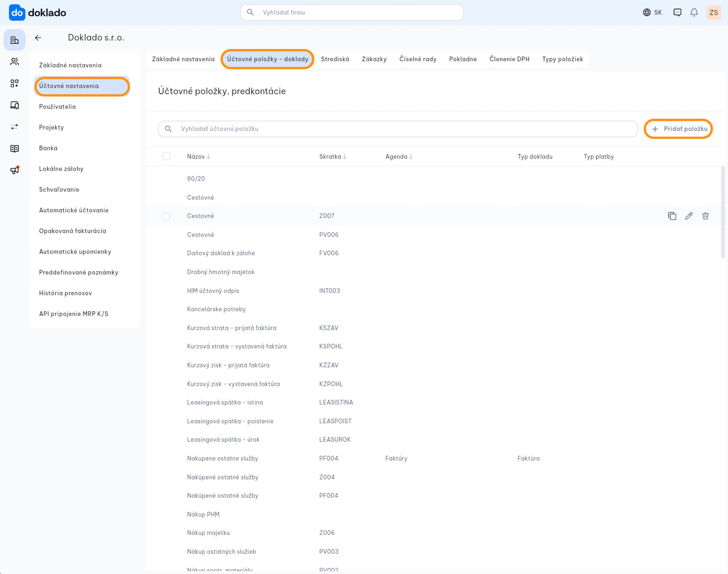
Task: Open the megaphone announcements icon
Action: click(14, 170)
